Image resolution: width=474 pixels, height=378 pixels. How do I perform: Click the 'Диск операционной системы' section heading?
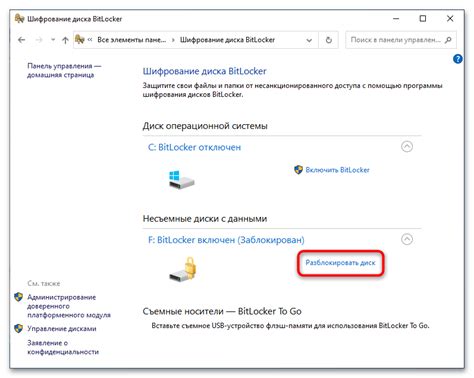point(205,126)
